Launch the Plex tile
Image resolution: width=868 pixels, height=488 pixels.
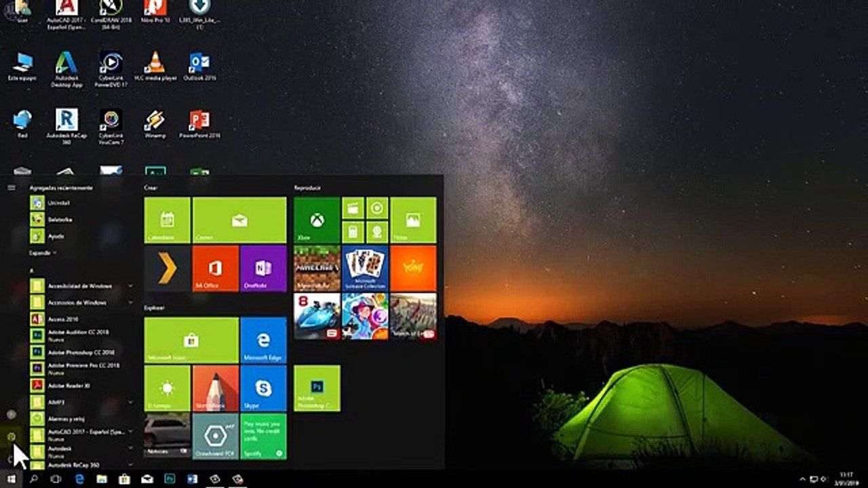pyautogui.click(x=167, y=268)
